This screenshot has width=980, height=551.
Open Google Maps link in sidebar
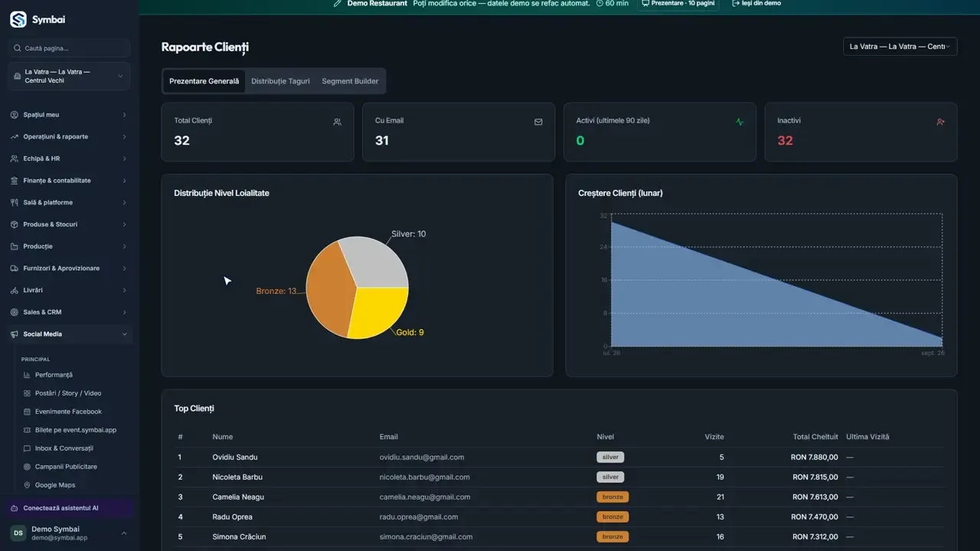tap(55, 485)
